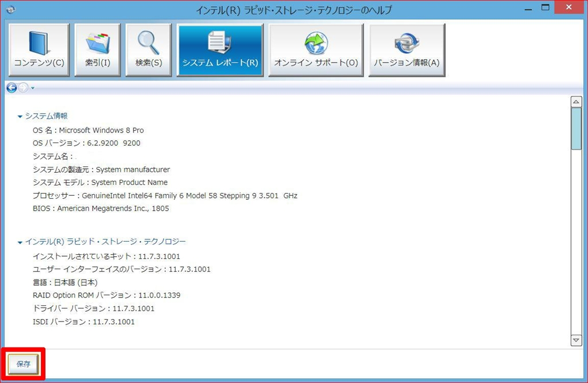The height and width of the screenshot is (383, 588).
Task: Click the scrollbar up arrow
Action: click(x=576, y=102)
